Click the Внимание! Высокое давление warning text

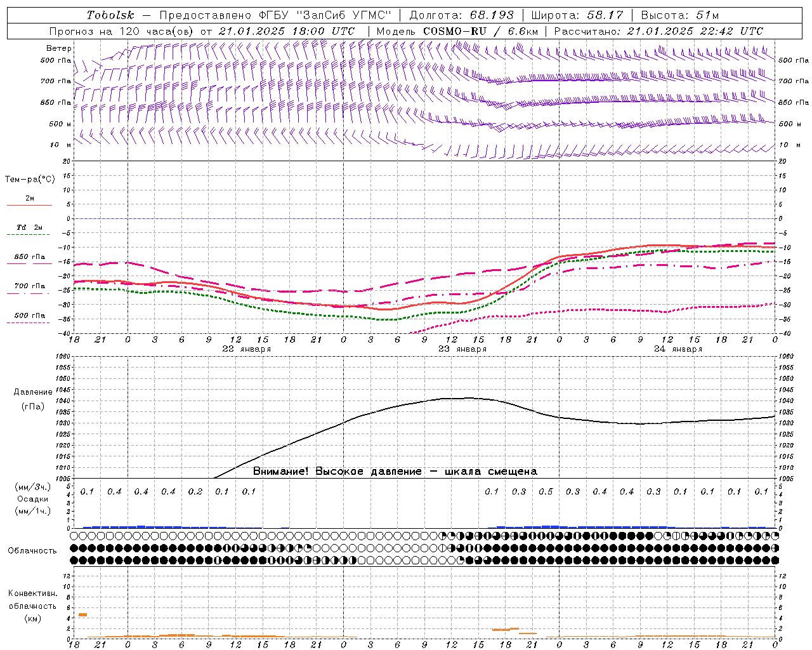(395, 472)
